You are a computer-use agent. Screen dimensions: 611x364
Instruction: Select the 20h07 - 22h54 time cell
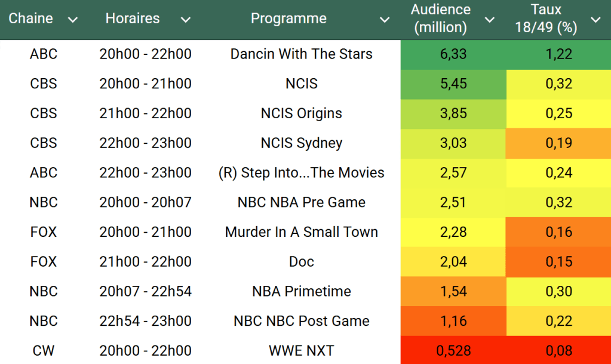click(145, 291)
